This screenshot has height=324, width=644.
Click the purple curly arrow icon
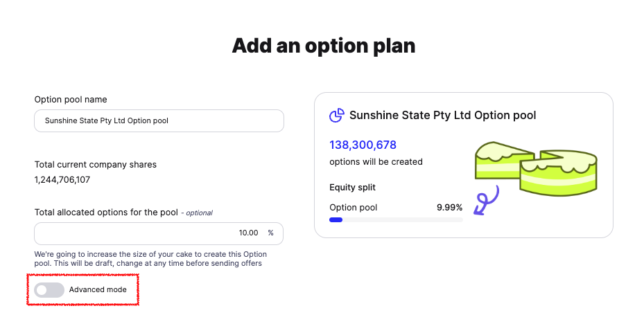tap(486, 200)
